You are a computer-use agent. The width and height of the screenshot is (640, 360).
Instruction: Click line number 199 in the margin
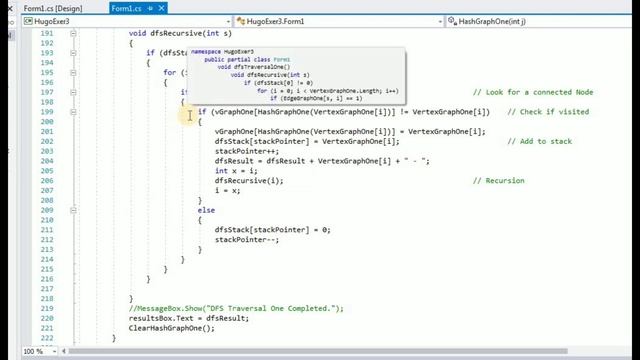[47, 112]
